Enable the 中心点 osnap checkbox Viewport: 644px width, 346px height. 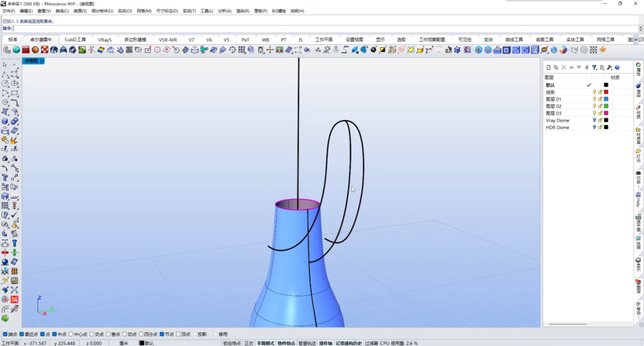click(x=71, y=334)
